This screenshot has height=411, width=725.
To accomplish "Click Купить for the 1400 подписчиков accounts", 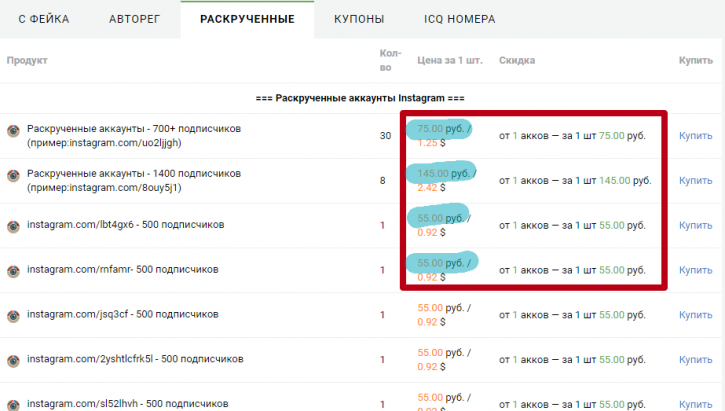I will click(x=695, y=180).
